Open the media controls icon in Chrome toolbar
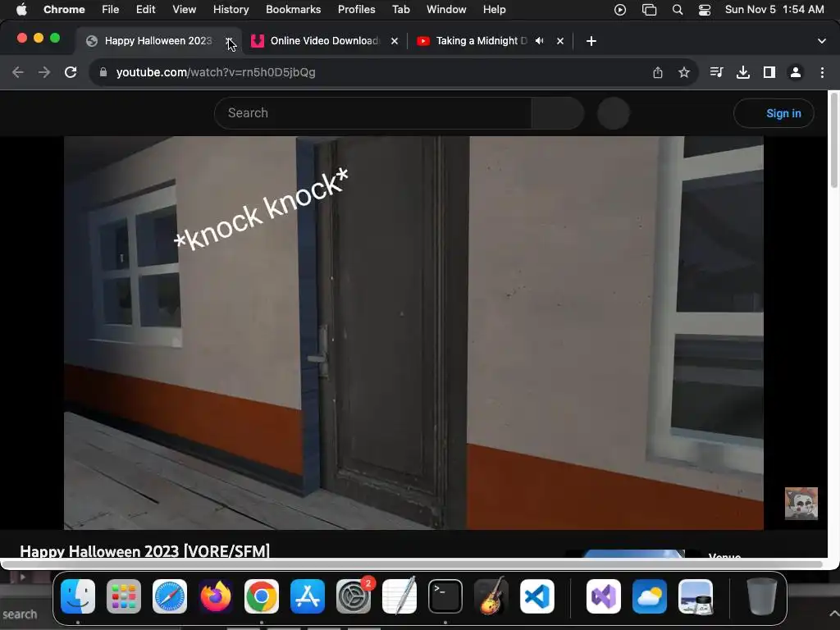The height and width of the screenshot is (630, 840). 716,72
